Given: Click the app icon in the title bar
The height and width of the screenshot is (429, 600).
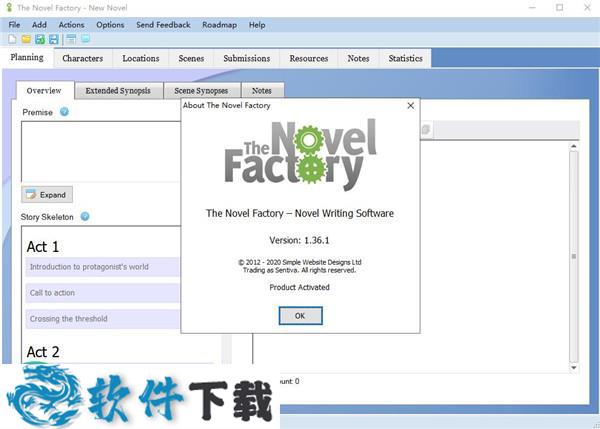Looking at the screenshot, I should pos(9,8).
